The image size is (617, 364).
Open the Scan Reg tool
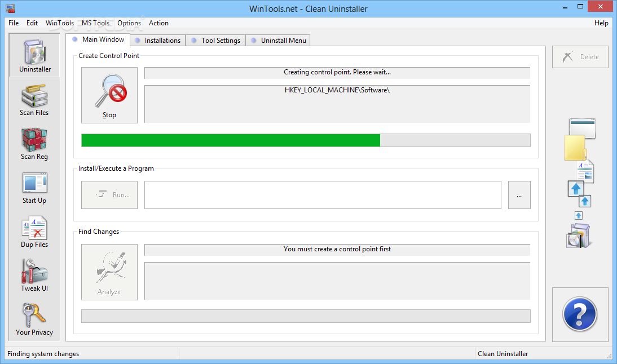(34, 143)
